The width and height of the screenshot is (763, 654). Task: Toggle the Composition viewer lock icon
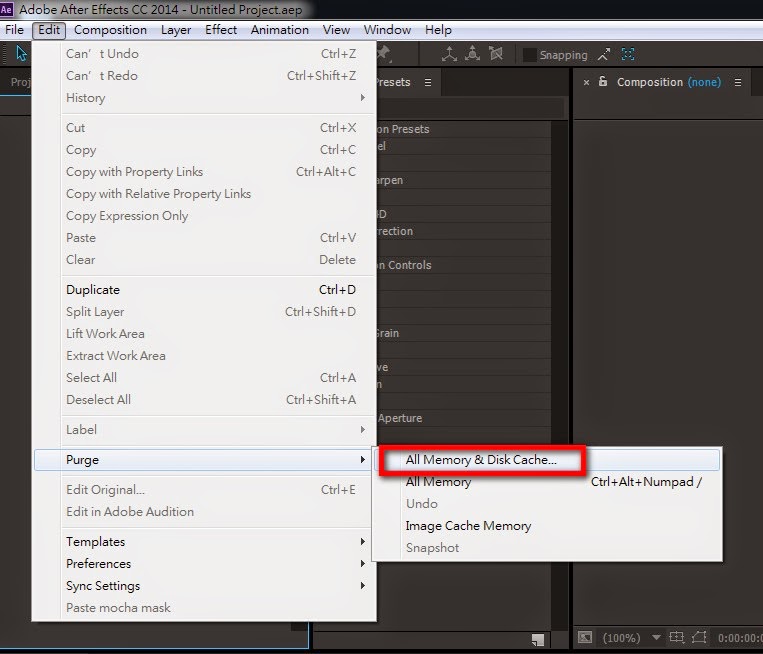click(602, 82)
